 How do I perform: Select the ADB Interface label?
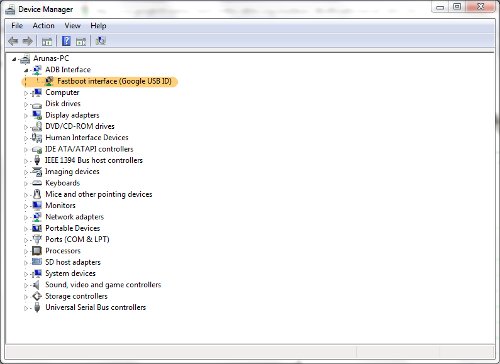[68, 70]
